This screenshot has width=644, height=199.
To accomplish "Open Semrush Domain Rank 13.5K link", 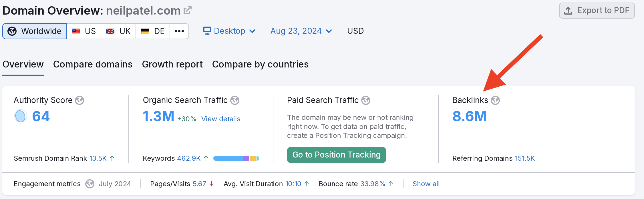I will click(x=98, y=158).
